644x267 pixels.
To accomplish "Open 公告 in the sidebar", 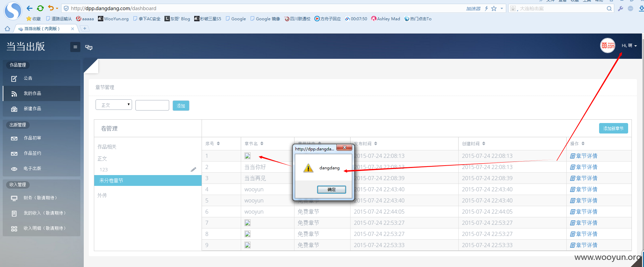I will point(42,78).
